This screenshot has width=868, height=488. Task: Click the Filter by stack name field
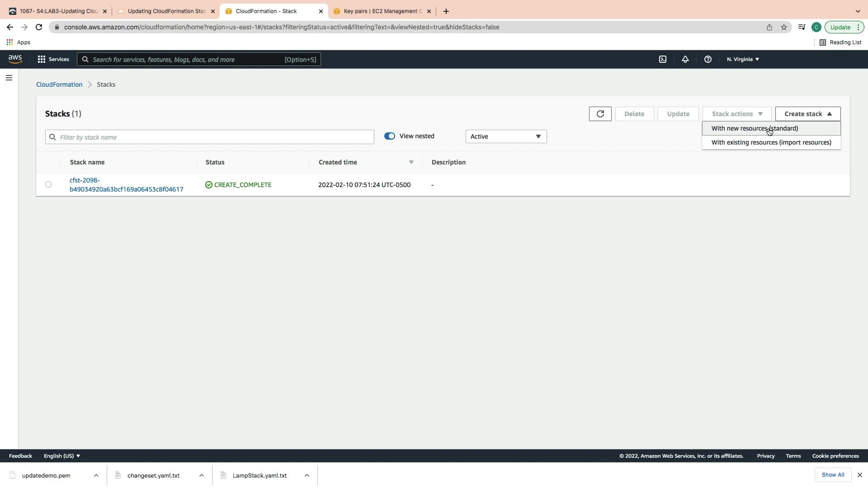(209, 137)
